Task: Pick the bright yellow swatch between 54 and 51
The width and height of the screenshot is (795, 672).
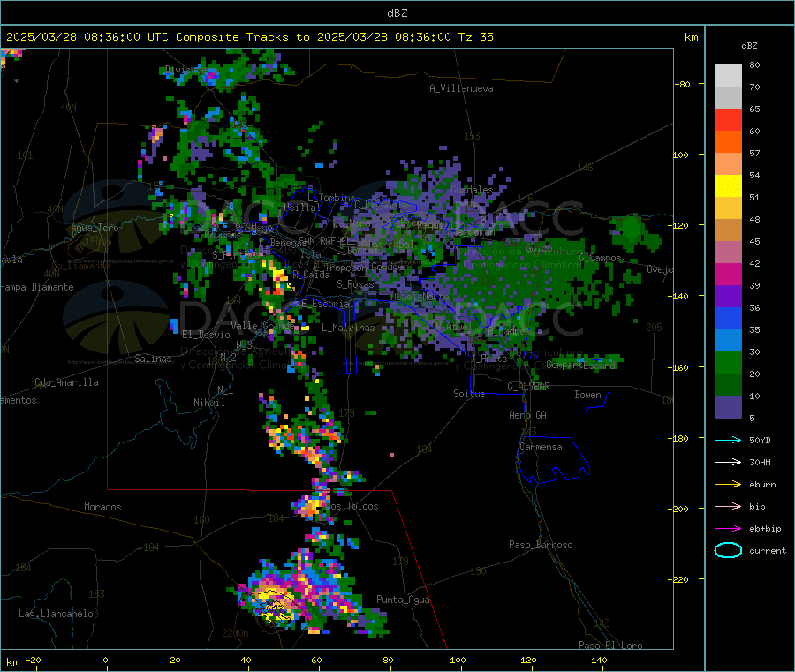Action: click(728, 186)
